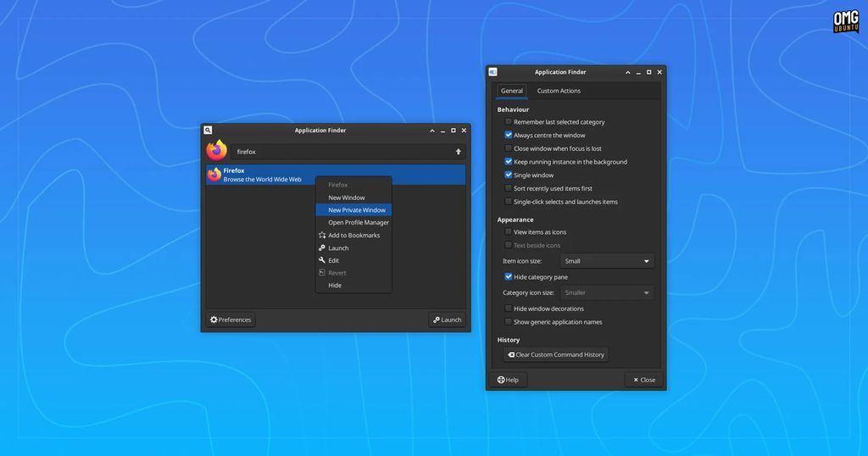Viewport: 868px width, 456px height.
Task: Disable Keep running instance in the background
Action: tap(509, 162)
